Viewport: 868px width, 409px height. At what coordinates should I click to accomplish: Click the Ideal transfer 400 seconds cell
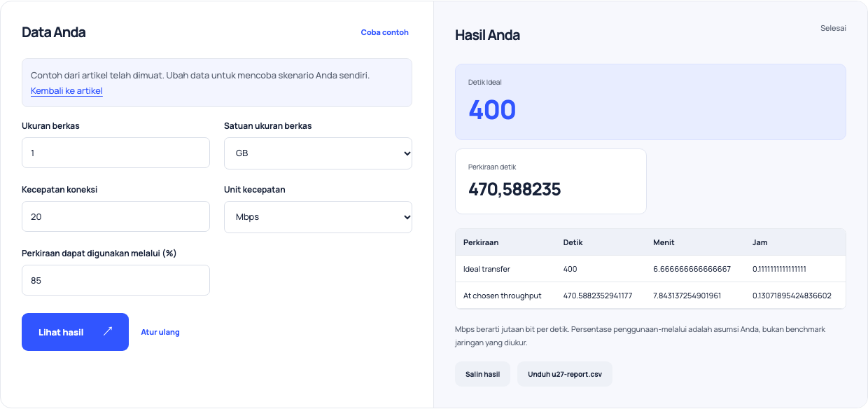point(570,269)
